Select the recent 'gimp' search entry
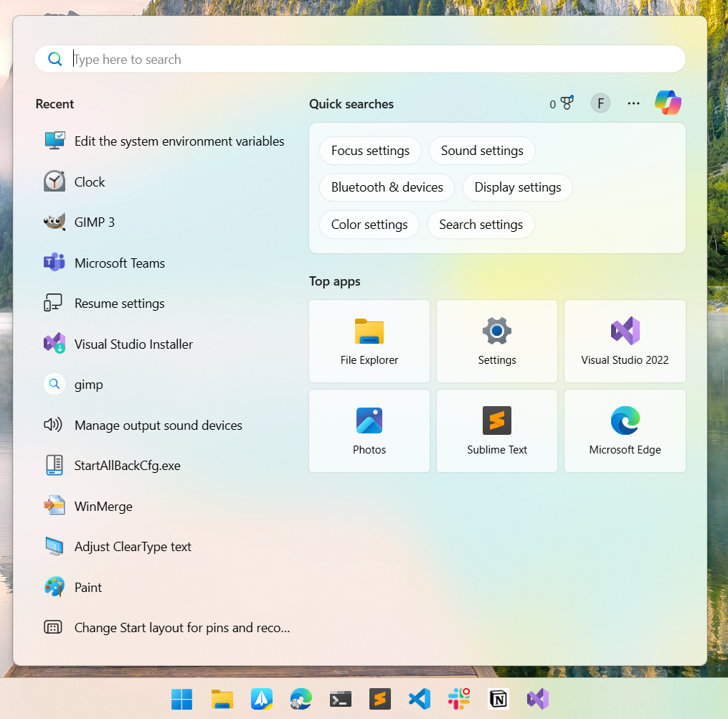The height and width of the screenshot is (719, 728). click(88, 385)
